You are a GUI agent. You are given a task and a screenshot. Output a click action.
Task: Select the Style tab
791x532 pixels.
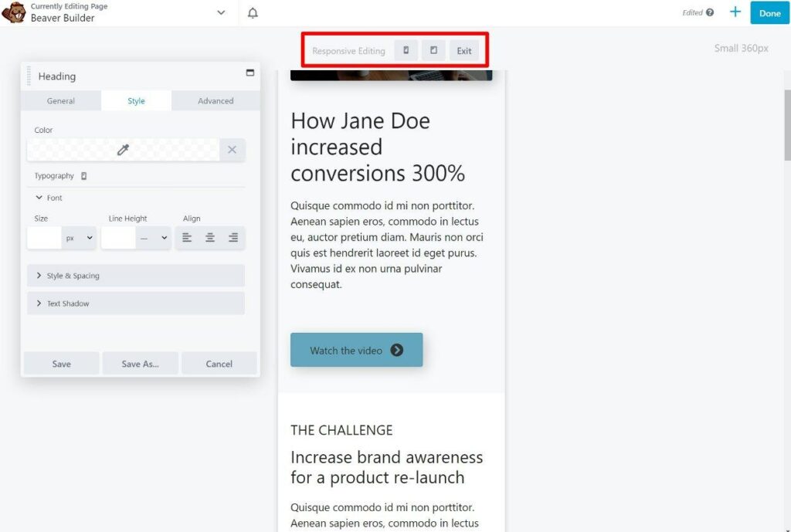tap(136, 101)
